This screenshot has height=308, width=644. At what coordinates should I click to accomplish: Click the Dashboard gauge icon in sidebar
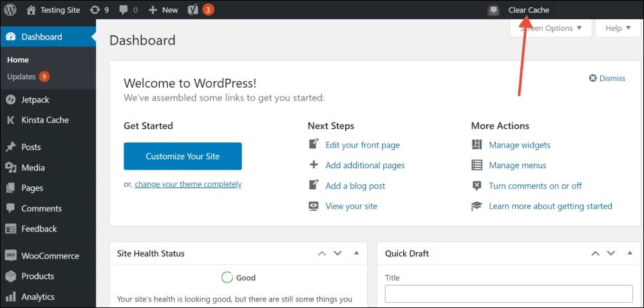coord(11,37)
